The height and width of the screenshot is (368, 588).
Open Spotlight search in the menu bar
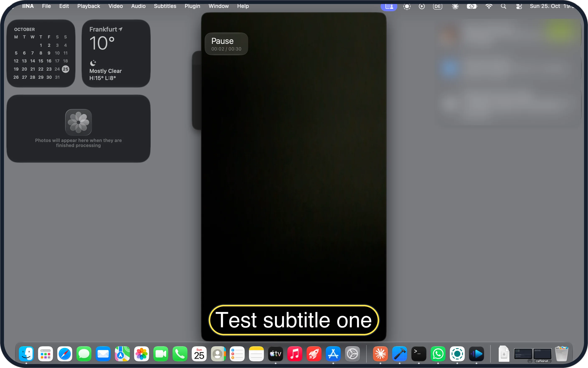503,6
